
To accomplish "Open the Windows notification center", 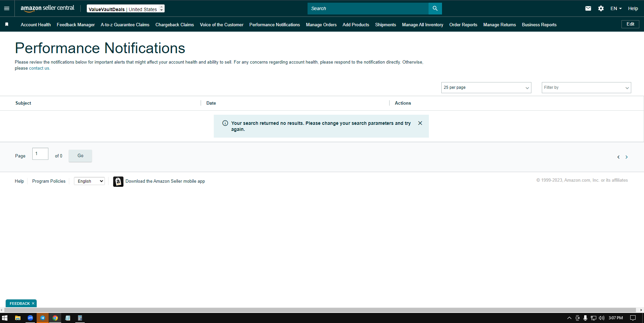I will (x=633, y=318).
